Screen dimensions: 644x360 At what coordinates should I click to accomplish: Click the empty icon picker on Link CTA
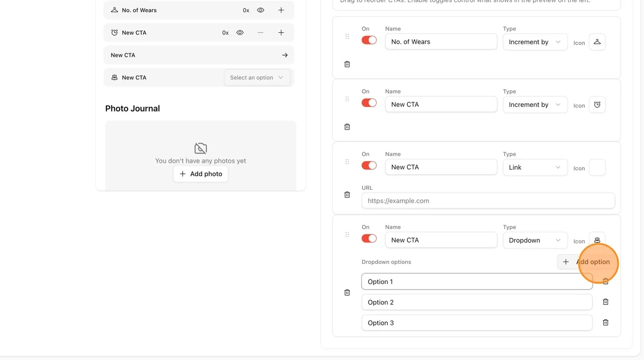[597, 167]
